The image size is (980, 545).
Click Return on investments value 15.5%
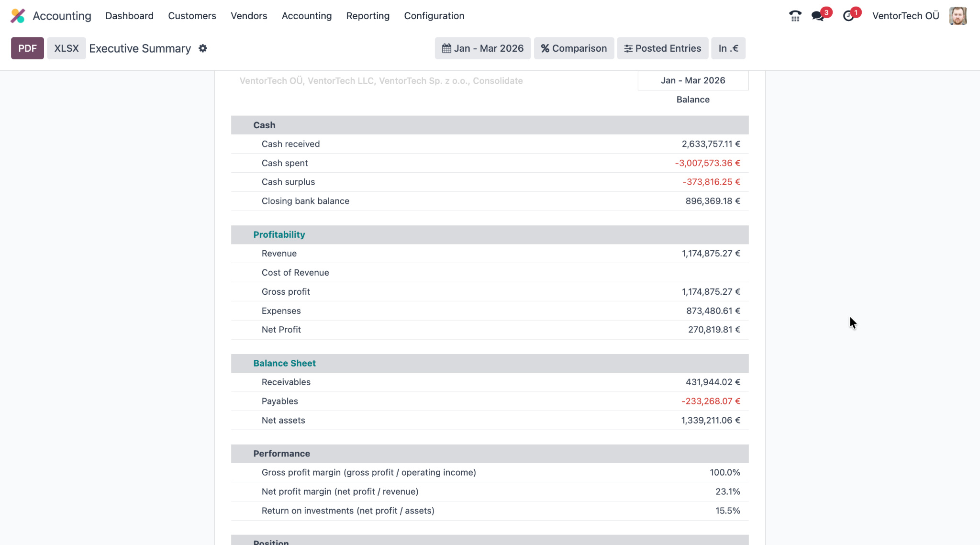727,511
